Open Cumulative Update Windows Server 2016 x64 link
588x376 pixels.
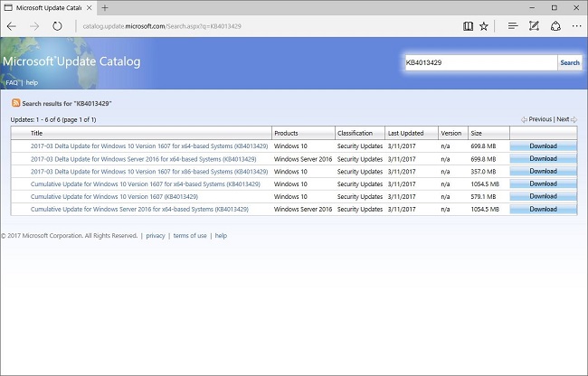click(139, 210)
